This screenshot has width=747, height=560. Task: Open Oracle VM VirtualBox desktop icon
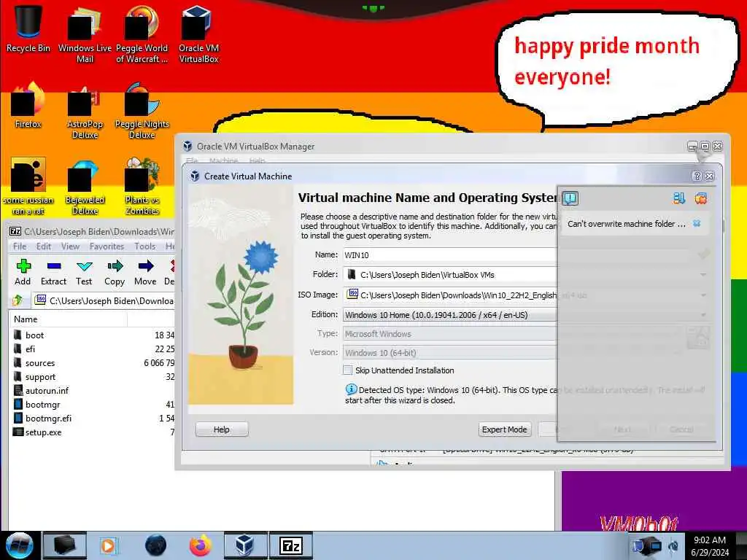click(x=198, y=34)
